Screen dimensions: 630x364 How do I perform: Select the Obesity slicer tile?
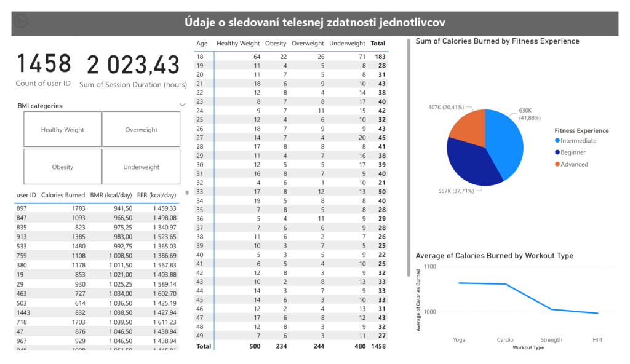pos(63,167)
